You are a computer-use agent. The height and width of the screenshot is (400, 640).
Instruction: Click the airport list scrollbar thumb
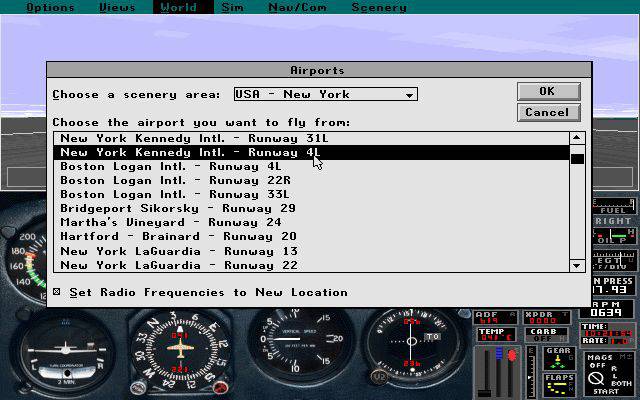tap(577, 159)
